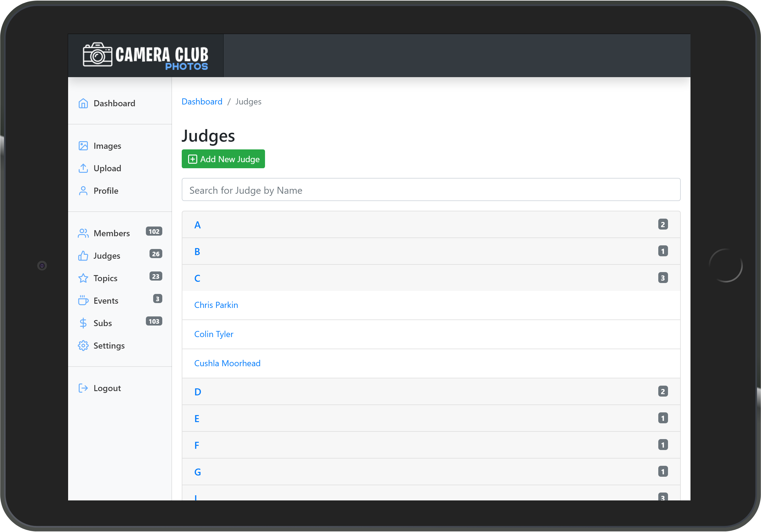Collapse the C judges group
Screen dimensions: 761x532
197,278
